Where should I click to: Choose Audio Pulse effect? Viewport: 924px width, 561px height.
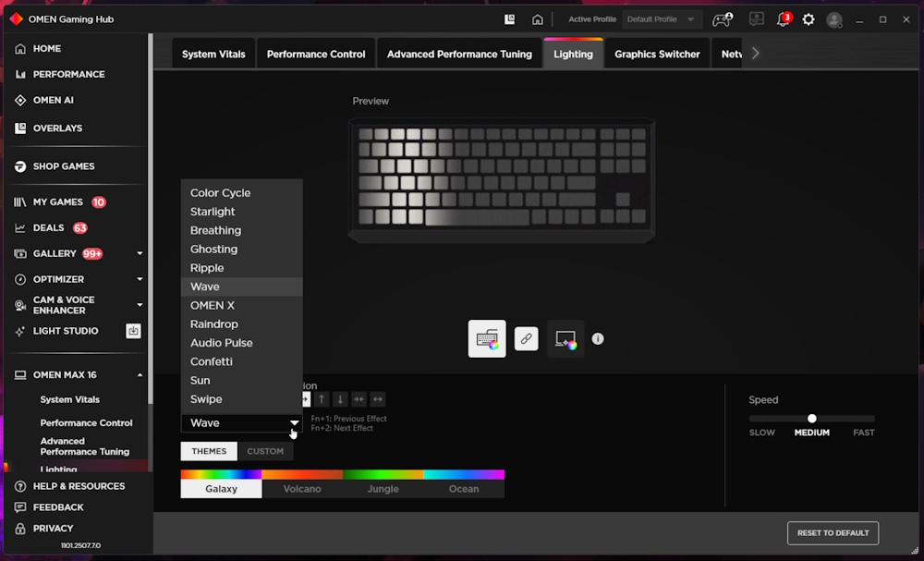tap(241, 343)
